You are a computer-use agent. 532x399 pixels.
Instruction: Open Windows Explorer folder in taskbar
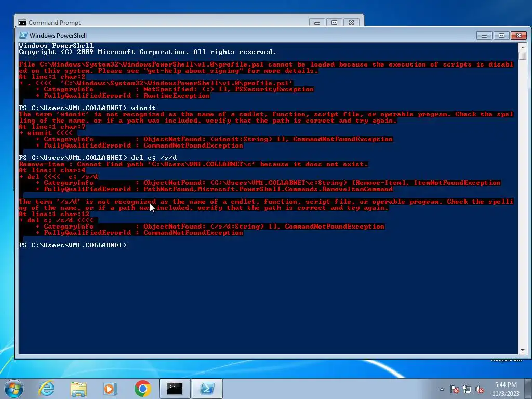pyautogui.click(x=78, y=389)
